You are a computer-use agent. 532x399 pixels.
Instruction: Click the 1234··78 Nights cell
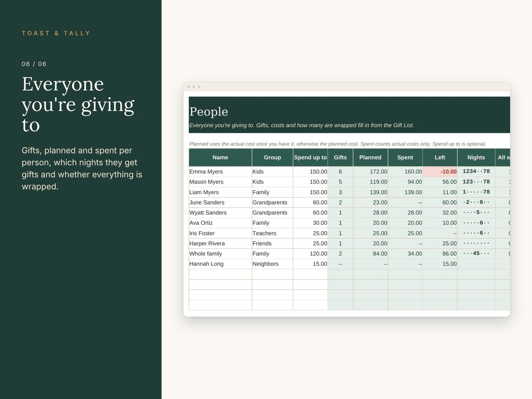(476, 172)
